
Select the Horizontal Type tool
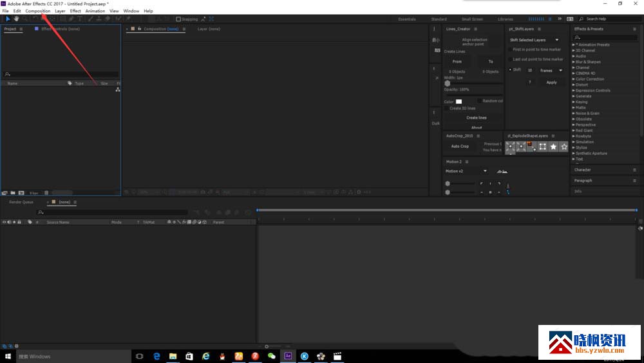pos(80,19)
